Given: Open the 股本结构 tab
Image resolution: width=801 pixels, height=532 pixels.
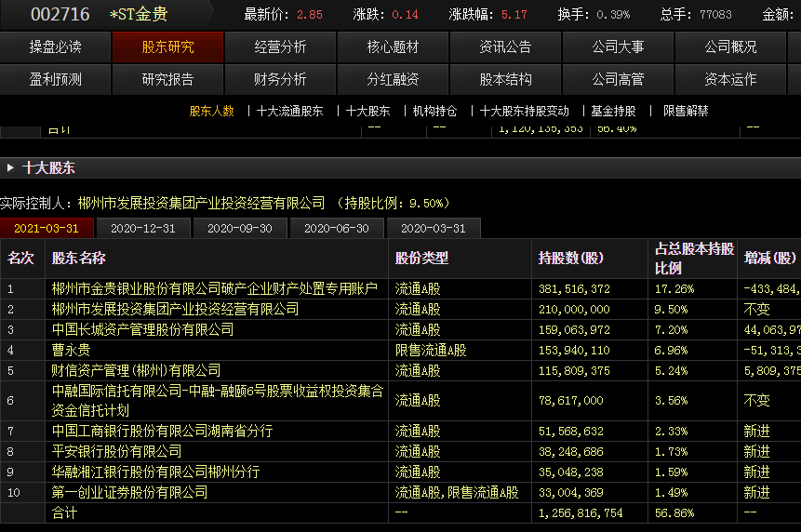Looking at the screenshot, I should pyautogui.click(x=505, y=79).
